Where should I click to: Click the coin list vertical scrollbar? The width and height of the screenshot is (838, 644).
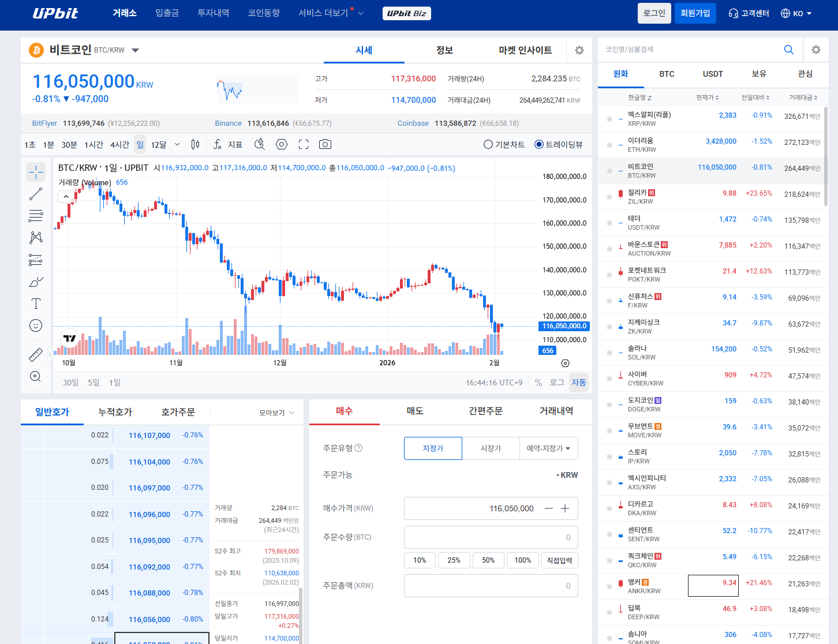(826, 156)
